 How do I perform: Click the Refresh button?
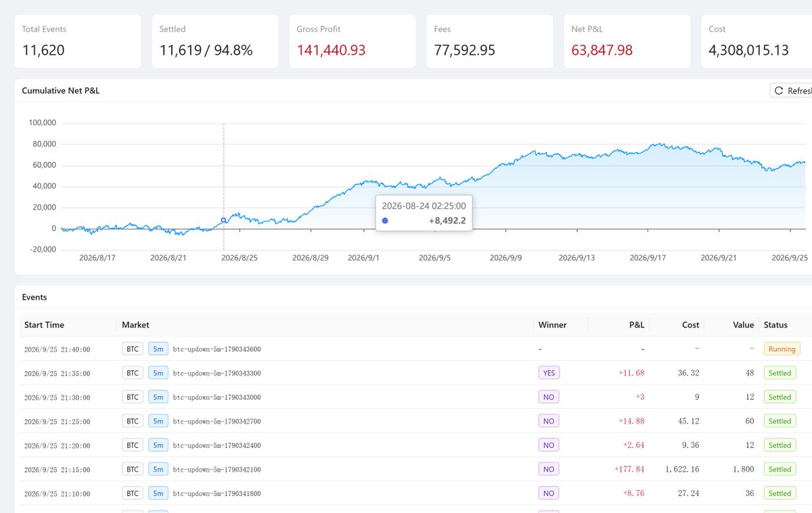tap(791, 91)
